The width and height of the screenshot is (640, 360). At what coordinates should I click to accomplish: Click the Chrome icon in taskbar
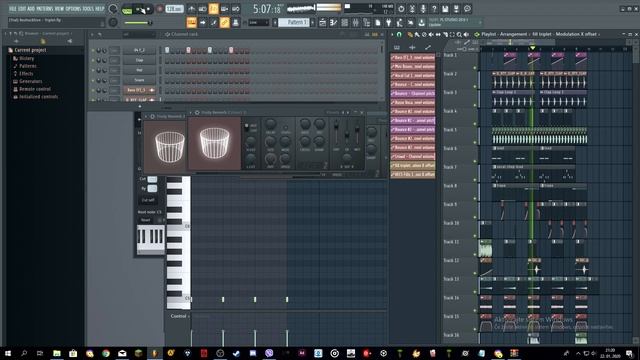(x=106, y=353)
